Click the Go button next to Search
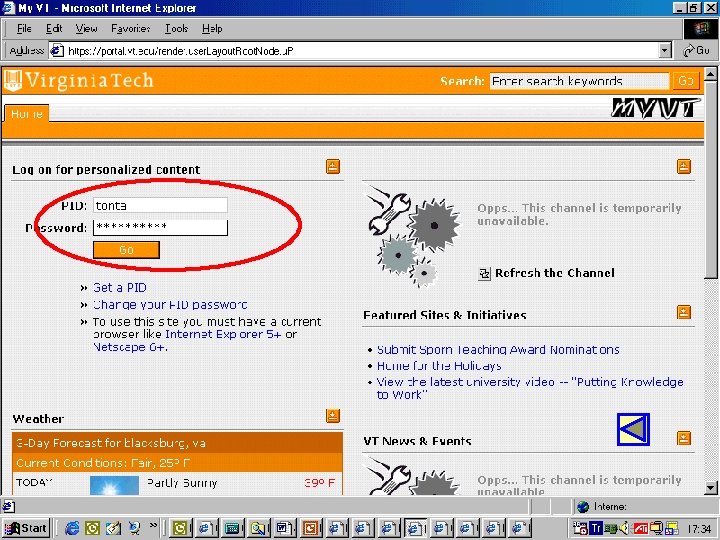This screenshot has width=720, height=540. pos(686,81)
